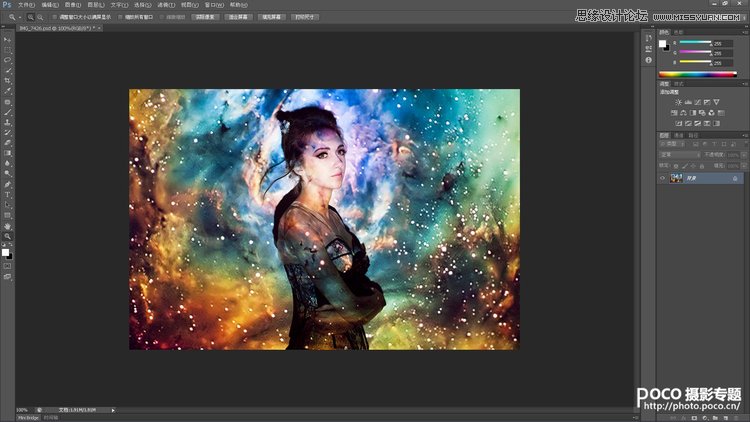Toggle zoom all windows checkbox
The image size is (750, 422).
point(118,17)
